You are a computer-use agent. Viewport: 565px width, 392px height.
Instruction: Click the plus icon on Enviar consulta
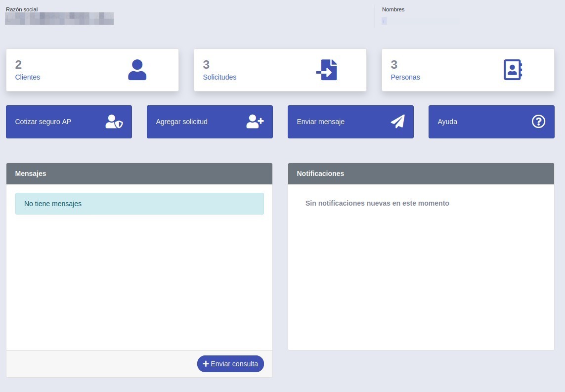206,364
